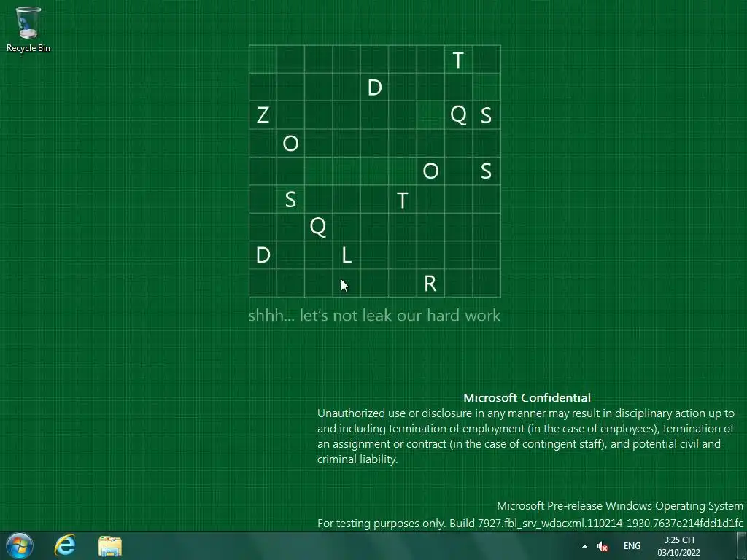Open the taskbar clock showing 3:25 CH
The width and height of the screenshot is (747, 560).
(679, 546)
